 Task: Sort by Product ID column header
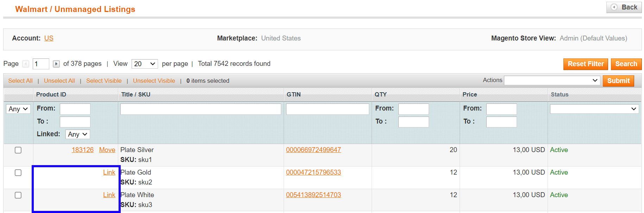pyautogui.click(x=51, y=94)
